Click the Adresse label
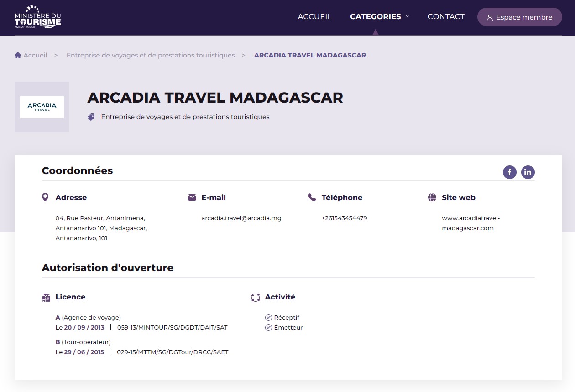575x392 pixels. click(71, 197)
